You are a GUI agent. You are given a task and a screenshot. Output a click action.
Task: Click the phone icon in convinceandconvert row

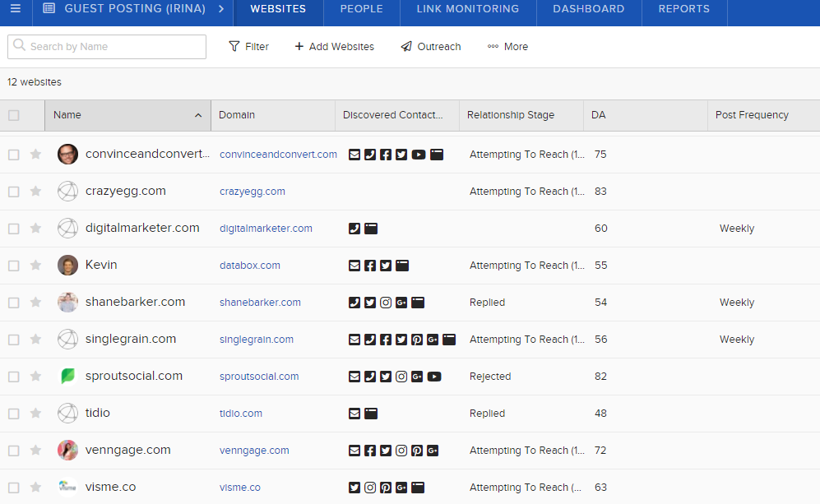coord(370,155)
